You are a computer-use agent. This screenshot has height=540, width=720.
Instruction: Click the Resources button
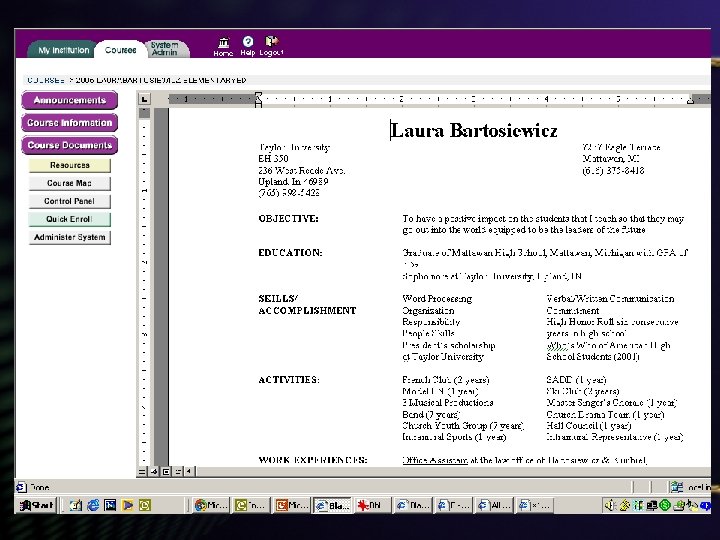click(69, 165)
